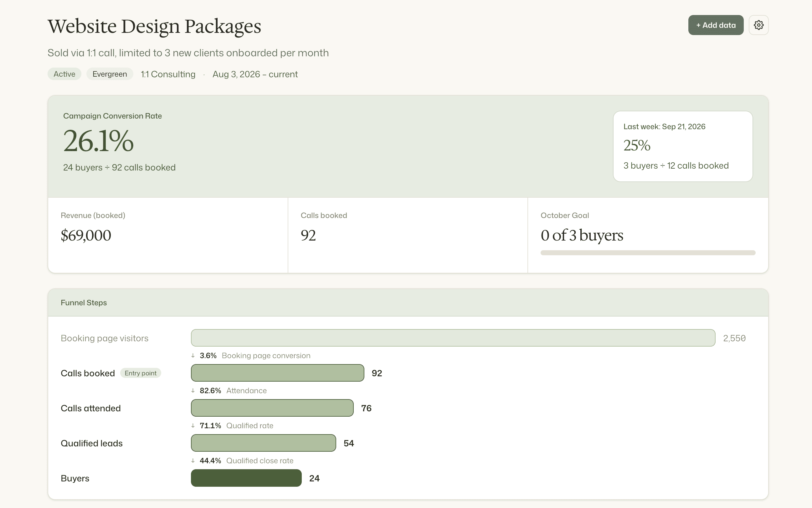Click the Revenue (booked) label
The width and height of the screenshot is (812, 508).
[x=93, y=215]
